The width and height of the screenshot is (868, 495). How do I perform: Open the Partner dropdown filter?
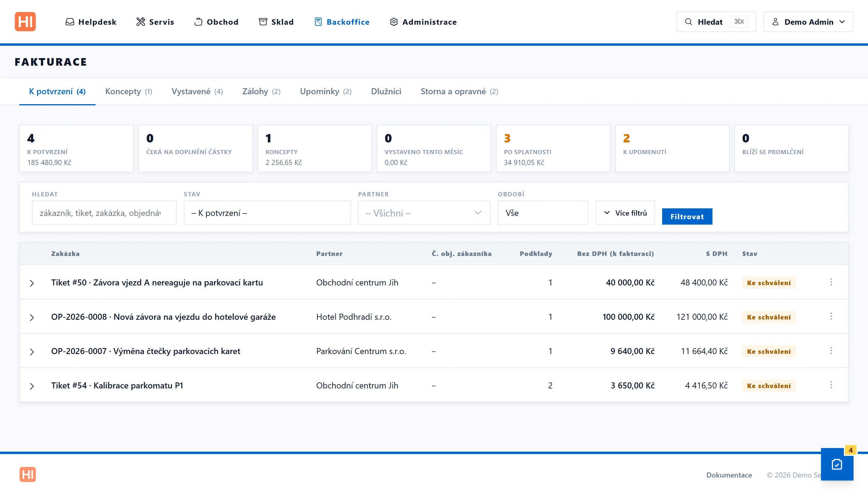pos(424,213)
